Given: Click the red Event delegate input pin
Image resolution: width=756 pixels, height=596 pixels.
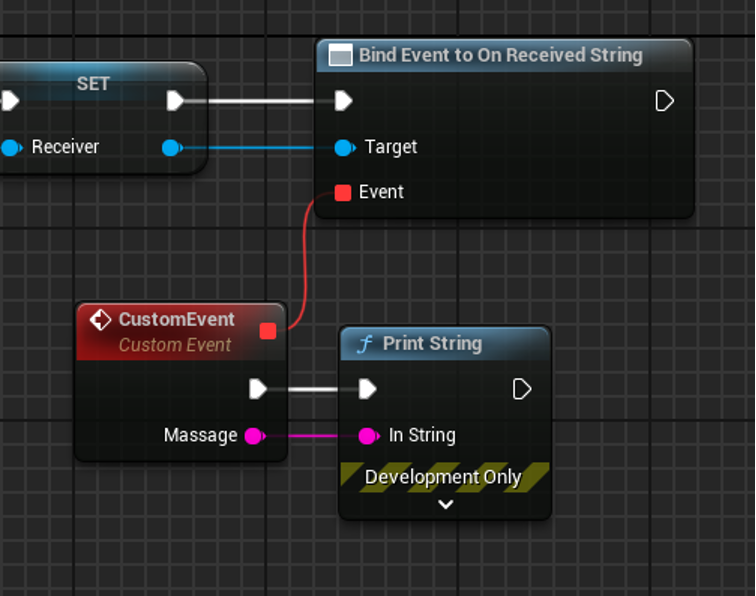Looking at the screenshot, I should click(x=343, y=192).
